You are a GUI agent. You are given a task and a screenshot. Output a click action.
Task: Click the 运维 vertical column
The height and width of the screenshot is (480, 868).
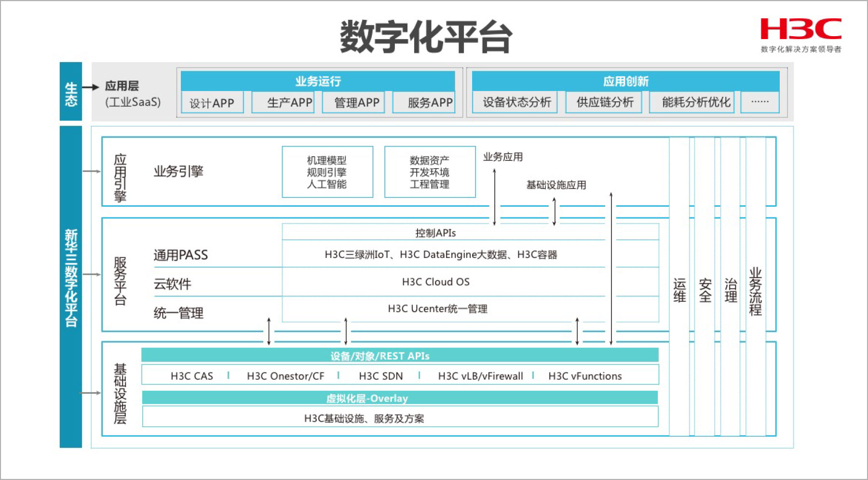coord(679,289)
